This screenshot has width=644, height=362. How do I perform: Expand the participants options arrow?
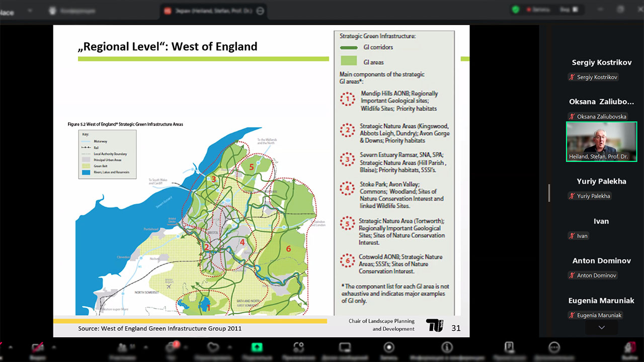point(146,347)
